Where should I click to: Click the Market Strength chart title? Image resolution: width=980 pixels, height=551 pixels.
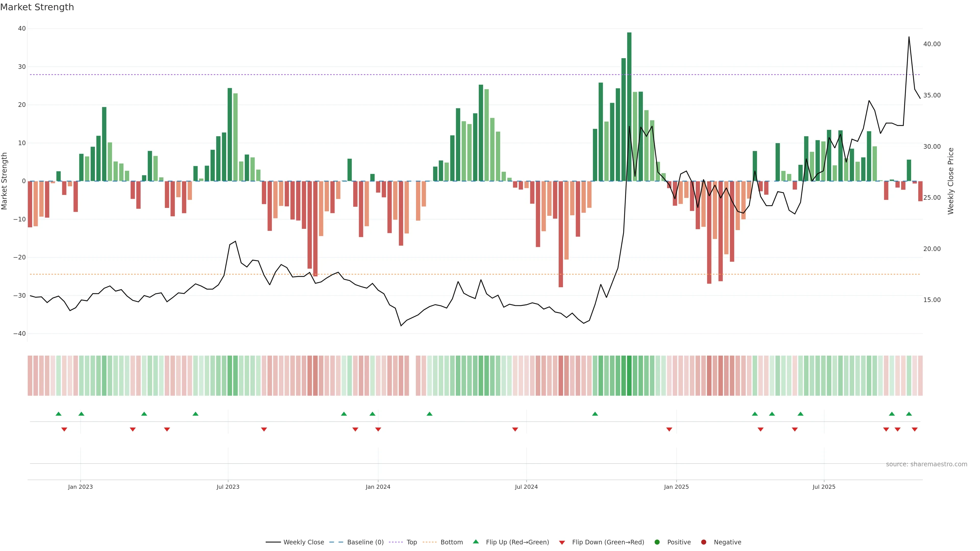coord(37,7)
